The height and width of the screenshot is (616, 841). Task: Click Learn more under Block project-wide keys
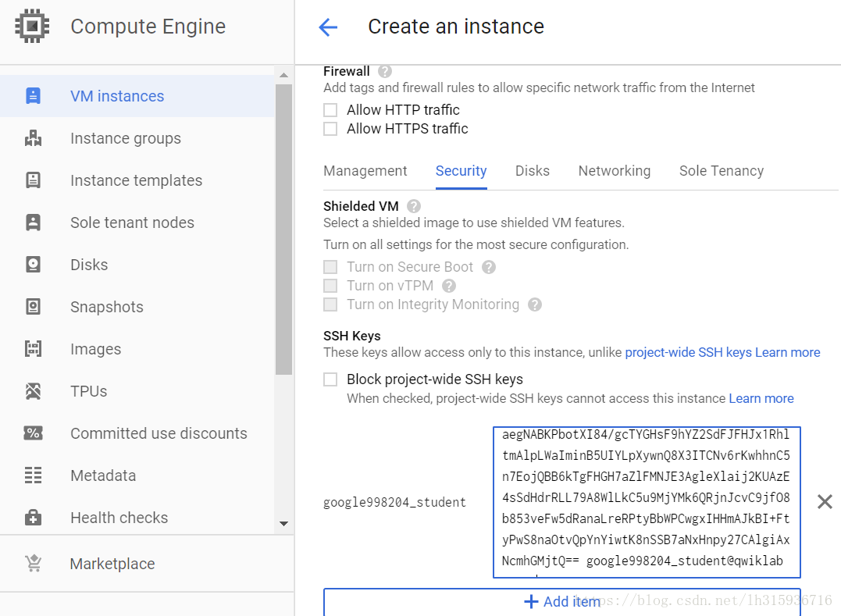761,398
